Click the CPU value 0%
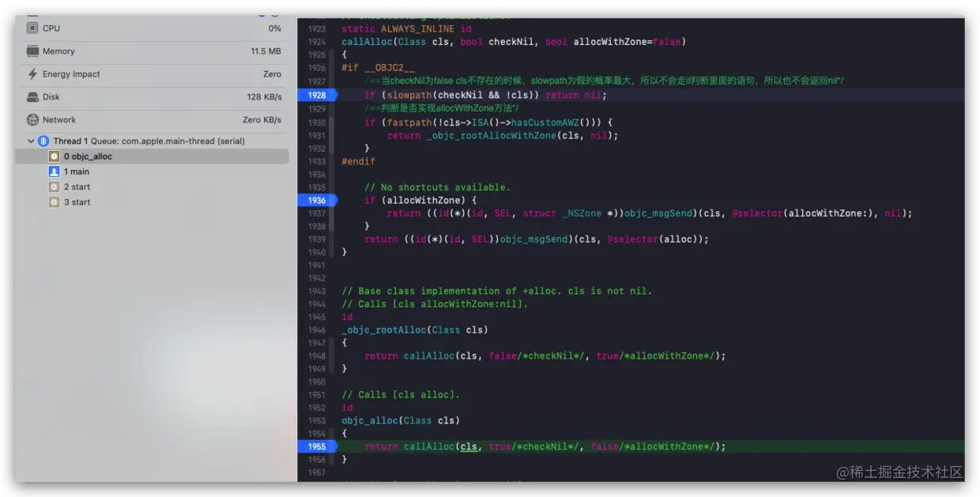 pyautogui.click(x=274, y=28)
